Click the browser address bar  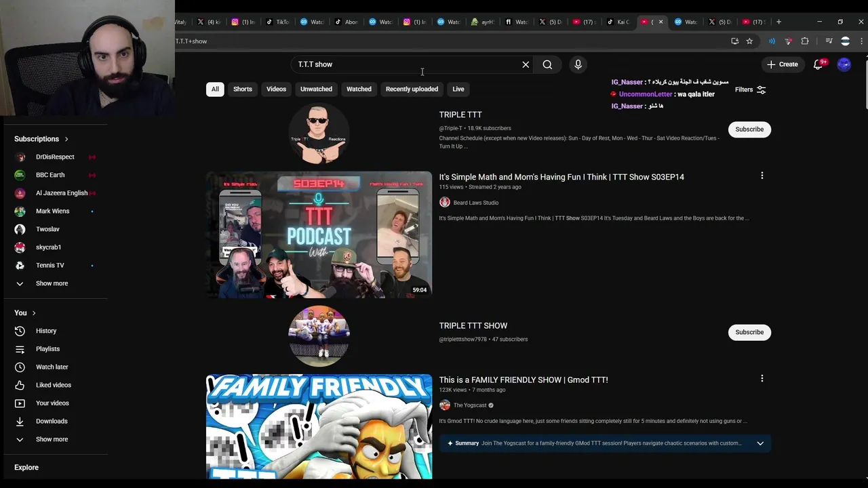tap(448, 41)
